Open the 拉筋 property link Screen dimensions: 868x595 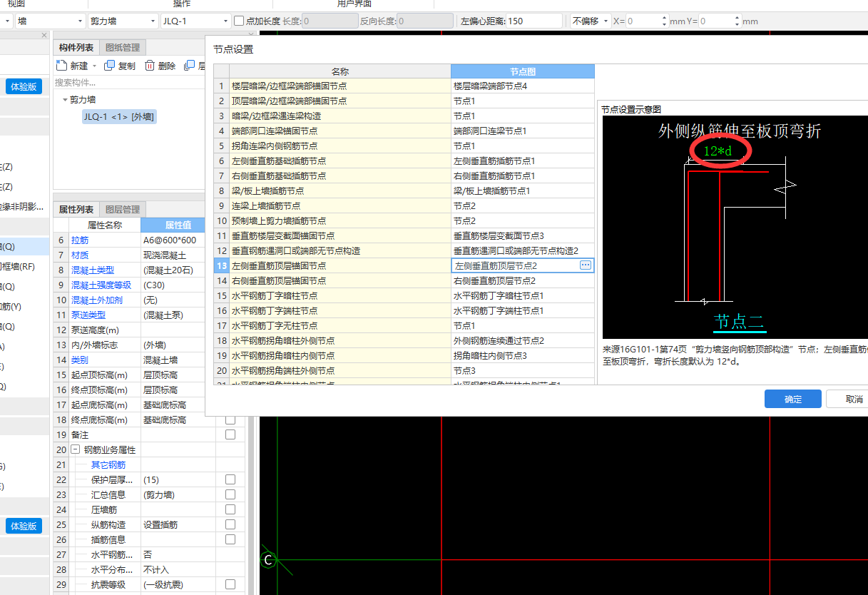click(80, 240)
